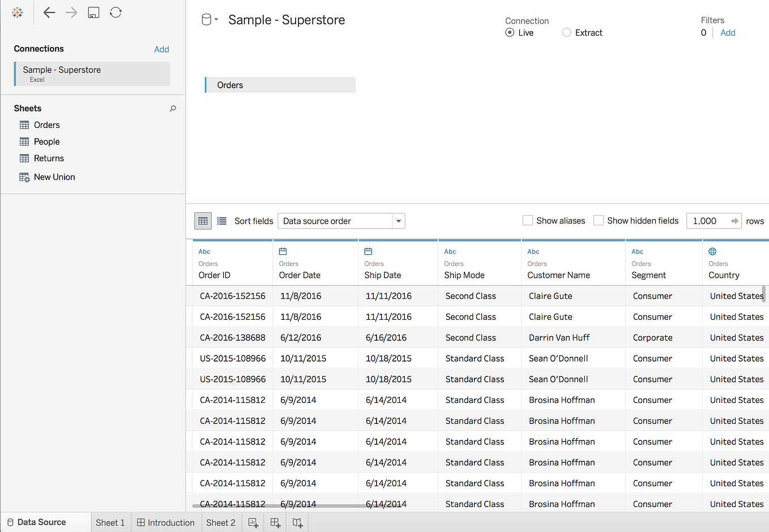Switch to the metadata list view icon

pyautogui.click(x=221, y=221)
